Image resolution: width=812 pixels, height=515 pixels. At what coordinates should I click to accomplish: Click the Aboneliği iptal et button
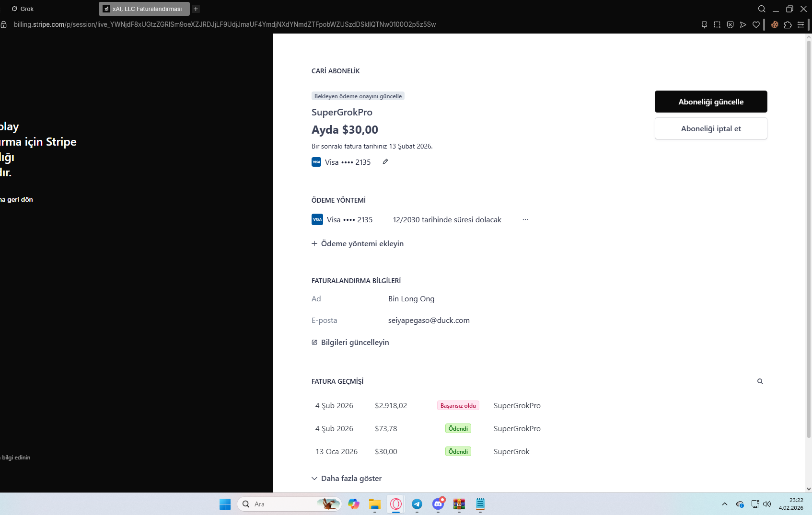(x=711, y=128)
